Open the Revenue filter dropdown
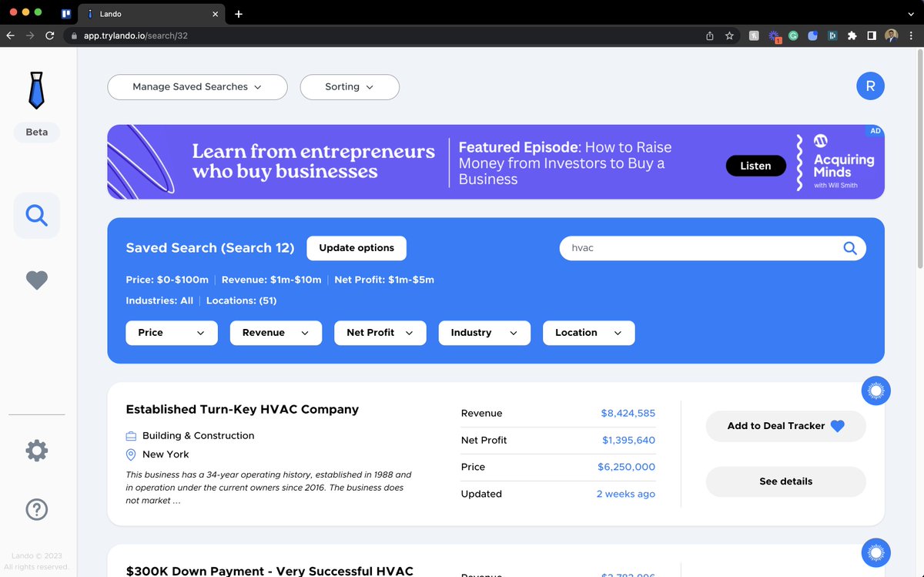The height and width of the screenshot is (577, 924). tap(276, 333)
